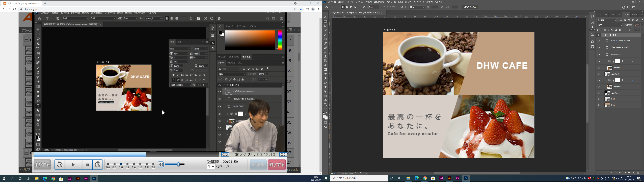
Task: Click the 選択とマスク... button
Action: (x=470, y=7)
